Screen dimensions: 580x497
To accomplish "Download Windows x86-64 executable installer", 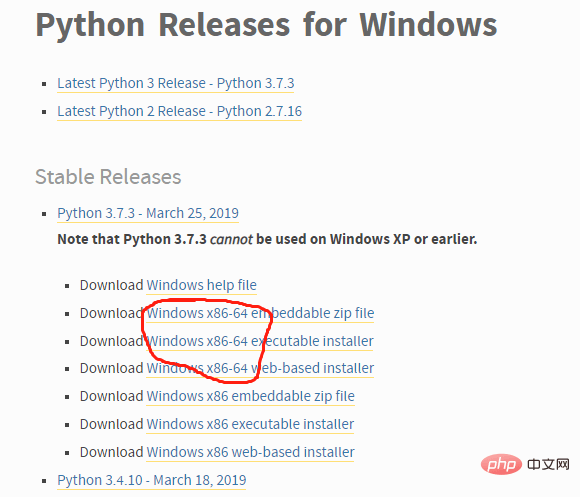I will pos(260,341).
